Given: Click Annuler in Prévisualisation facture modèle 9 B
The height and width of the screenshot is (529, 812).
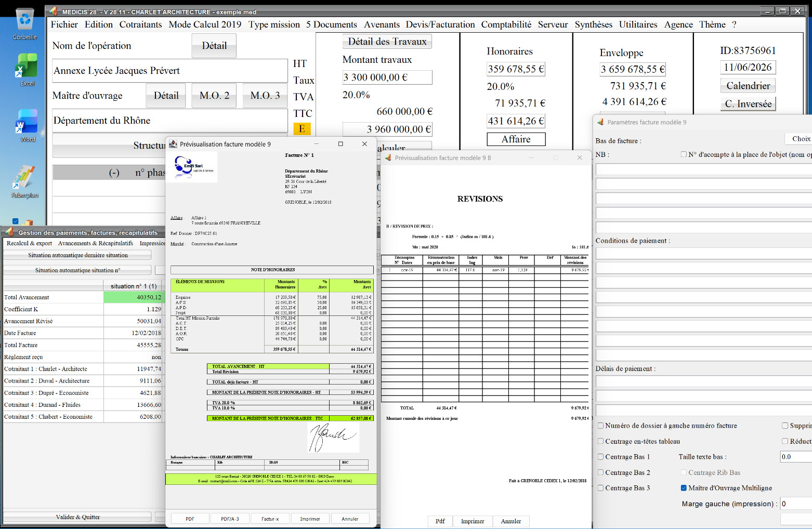Looking at the screenshot, I should (x=511, y=521).
